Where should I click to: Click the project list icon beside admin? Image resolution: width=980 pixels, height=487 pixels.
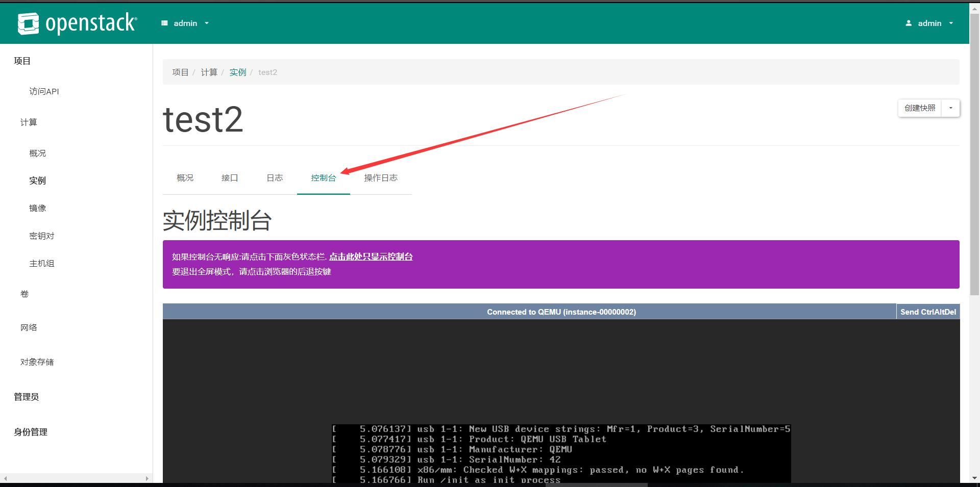click(164, 23)
